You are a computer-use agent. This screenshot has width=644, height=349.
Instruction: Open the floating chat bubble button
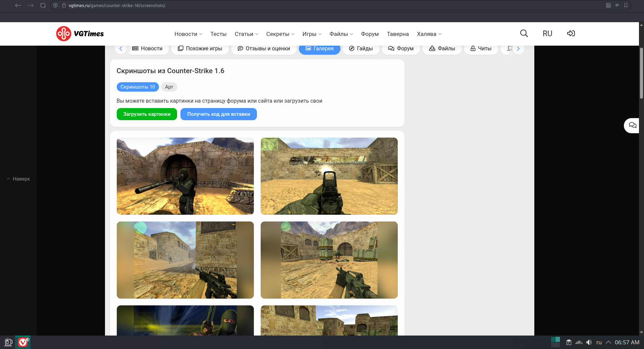coord(632,126)
